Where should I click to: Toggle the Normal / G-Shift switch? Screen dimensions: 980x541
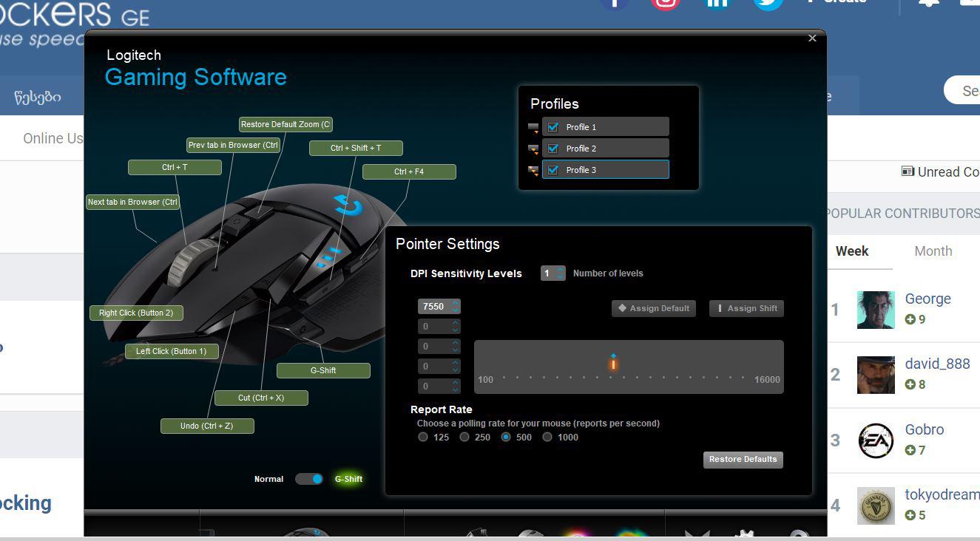[x=308, y=479]
